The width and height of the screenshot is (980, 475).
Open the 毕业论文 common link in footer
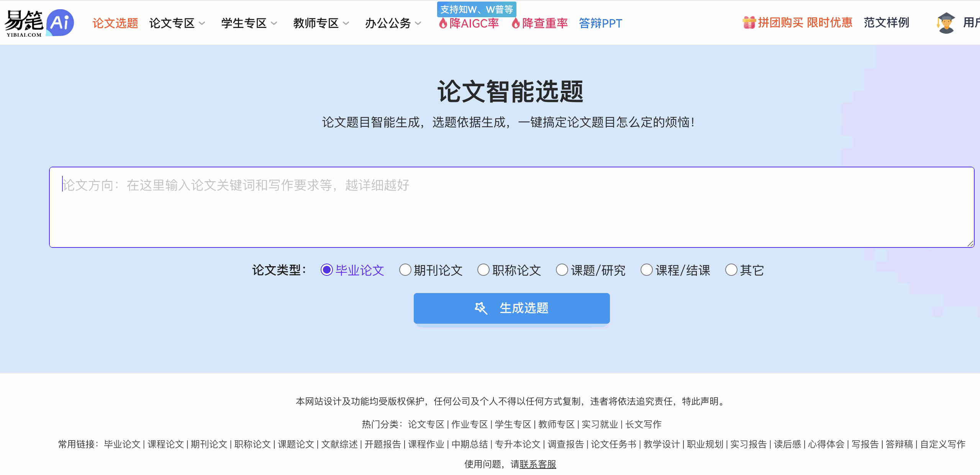pos(122,444)
